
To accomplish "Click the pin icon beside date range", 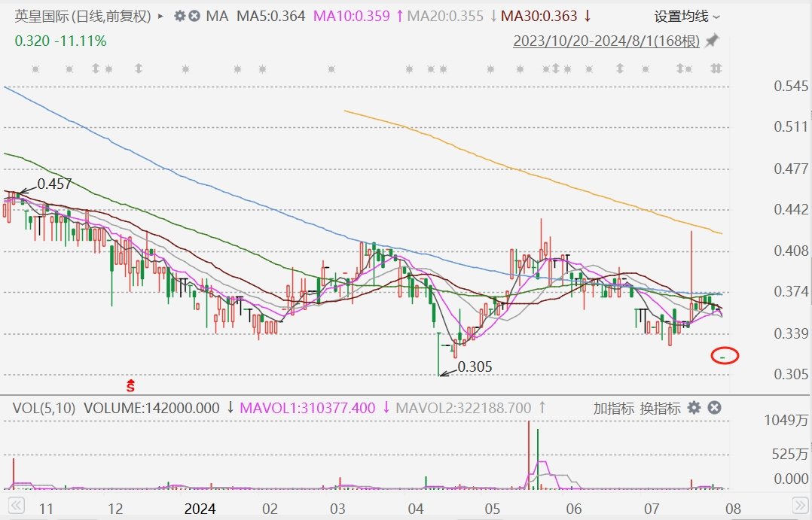I will pos(712,41).
